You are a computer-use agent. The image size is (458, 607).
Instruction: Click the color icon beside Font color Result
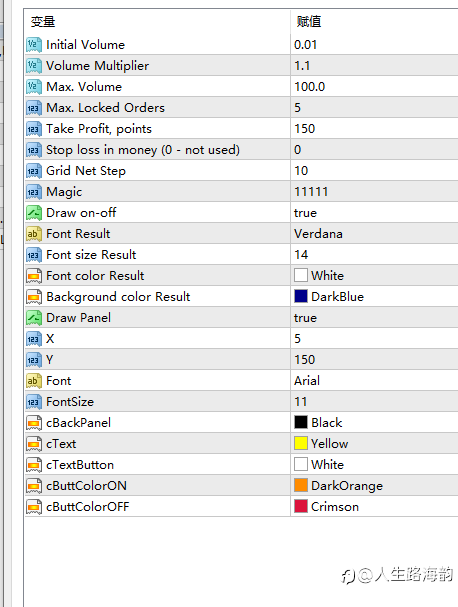pyautogui.click(x=34, y=276)
